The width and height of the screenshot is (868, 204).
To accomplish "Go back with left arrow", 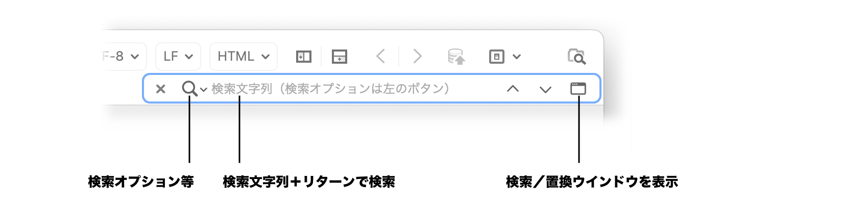I will click(380, 56).
